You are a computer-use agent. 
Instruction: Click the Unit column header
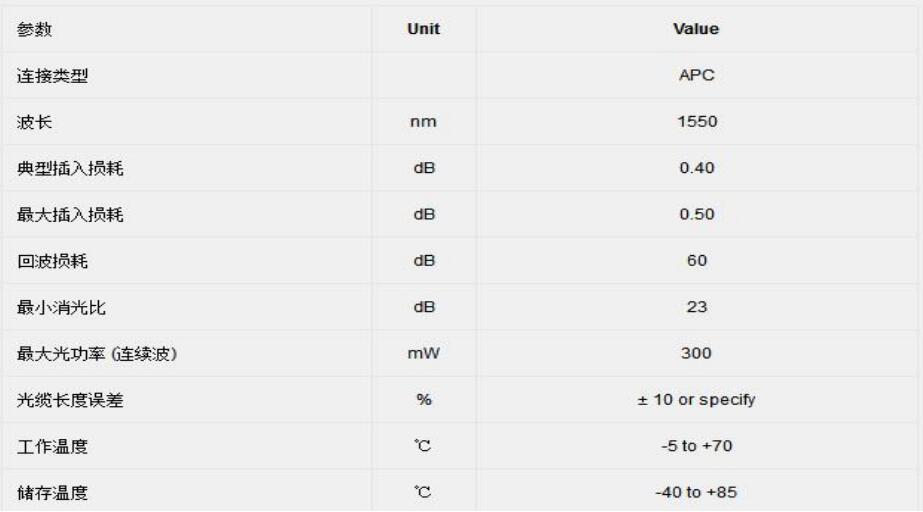[x=424, y=30]
